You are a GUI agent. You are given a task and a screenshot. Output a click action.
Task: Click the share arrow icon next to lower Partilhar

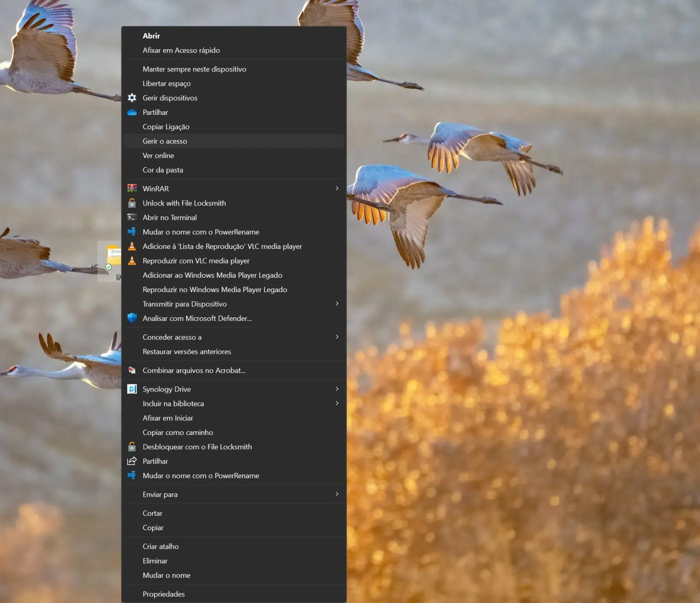tap(132, 461)
